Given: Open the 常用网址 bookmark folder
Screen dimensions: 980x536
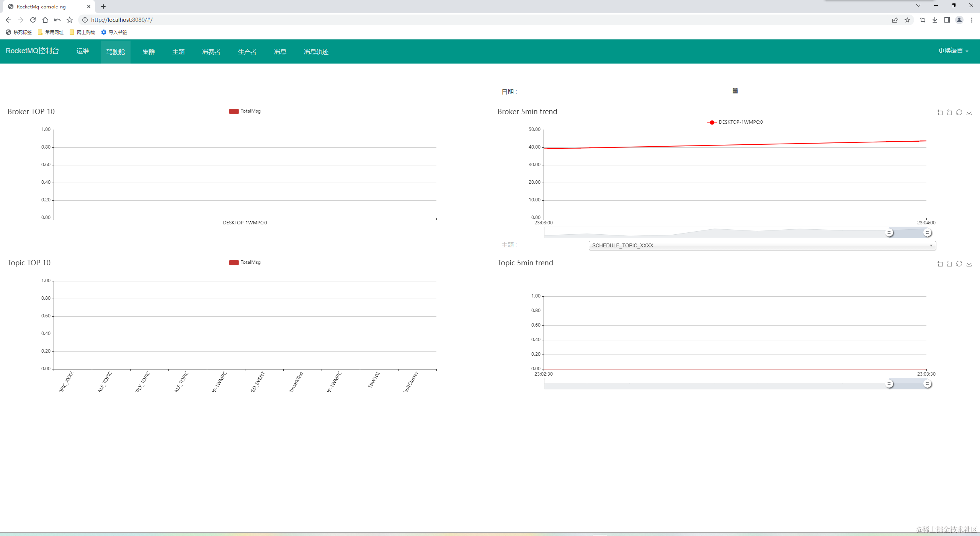Looking at the screenshot, I should coord(51,32).
